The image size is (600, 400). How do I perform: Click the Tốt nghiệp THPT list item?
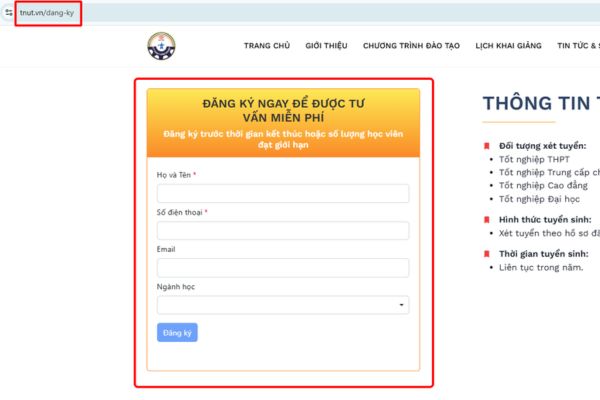(x=534, y=159)
